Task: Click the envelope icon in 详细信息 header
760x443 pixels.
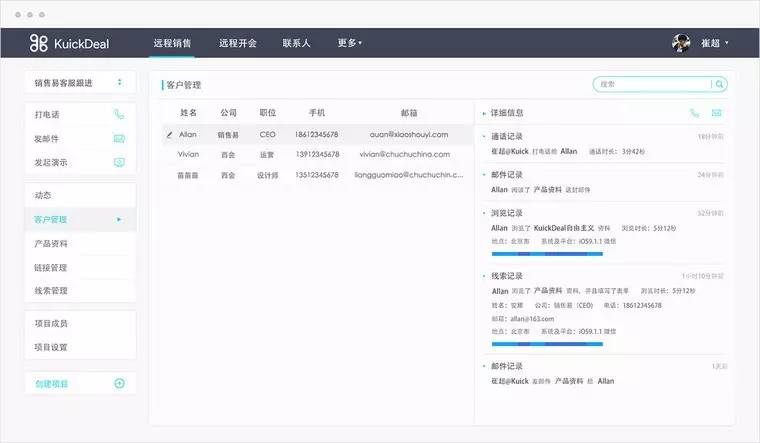Action: [716, 113]
